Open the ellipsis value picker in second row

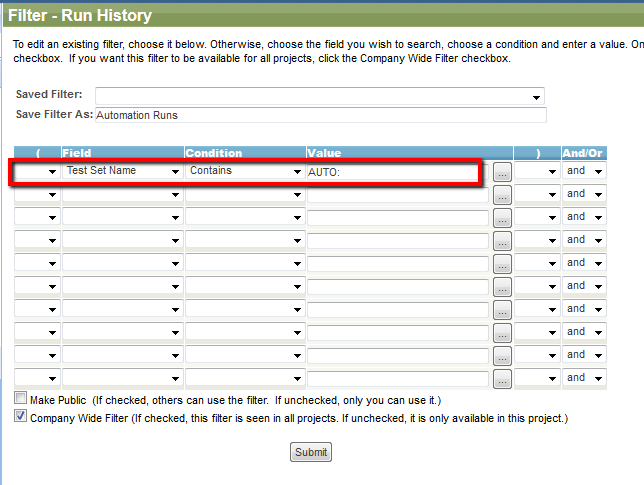coord(502,195)
